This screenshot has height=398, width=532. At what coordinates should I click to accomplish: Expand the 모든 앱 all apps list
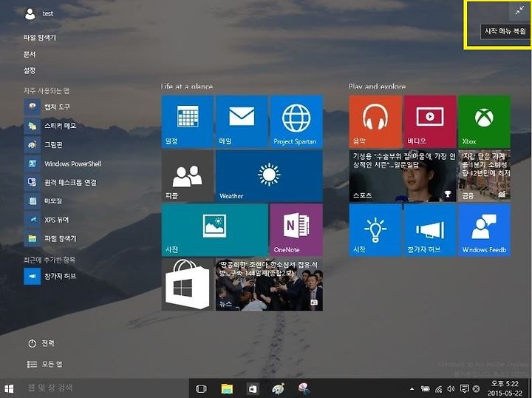click(x=45, y=364)
